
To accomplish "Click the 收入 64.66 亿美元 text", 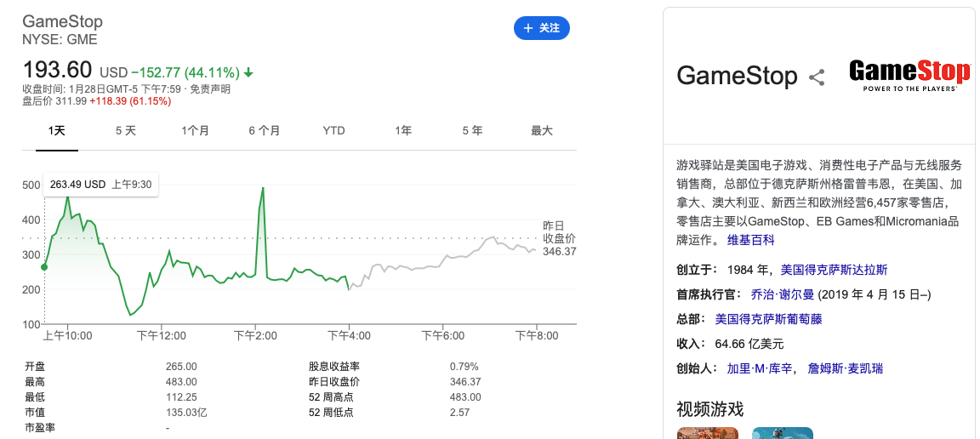I will (730, 344).
